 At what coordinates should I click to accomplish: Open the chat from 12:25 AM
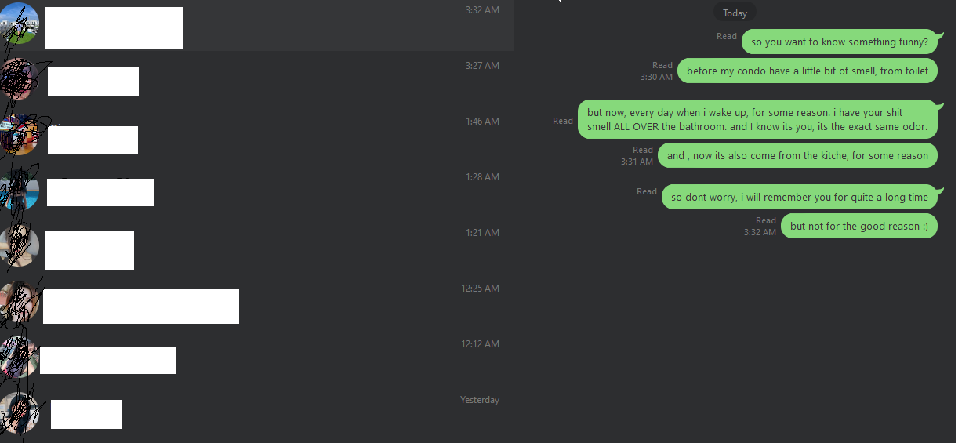pos(256,303)
